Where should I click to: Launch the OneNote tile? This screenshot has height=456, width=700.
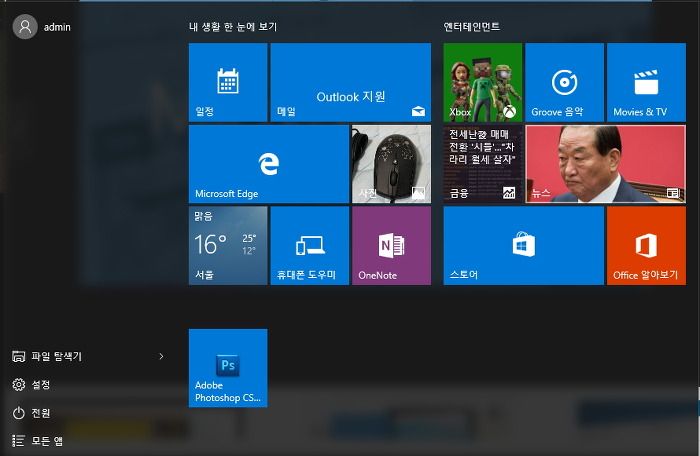392,245
